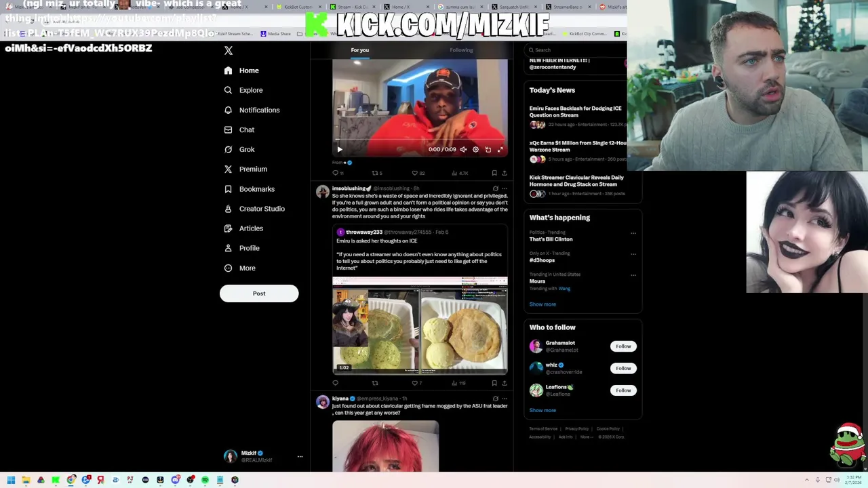This screenshot has width=868, height=488.
Task: Click the Profile sidebar icon
Action: click(x=228, y=248)
